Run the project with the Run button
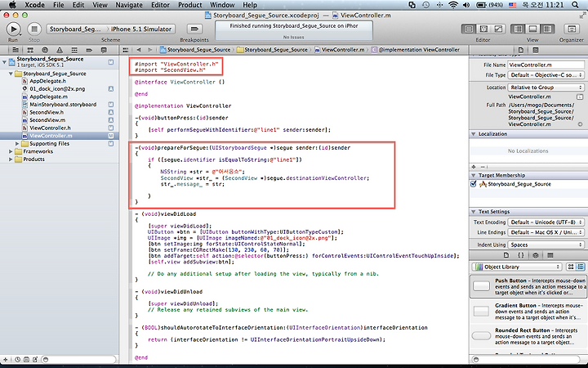Image resolution: width=588 pixels, height=368 pixels. (13, 29)
